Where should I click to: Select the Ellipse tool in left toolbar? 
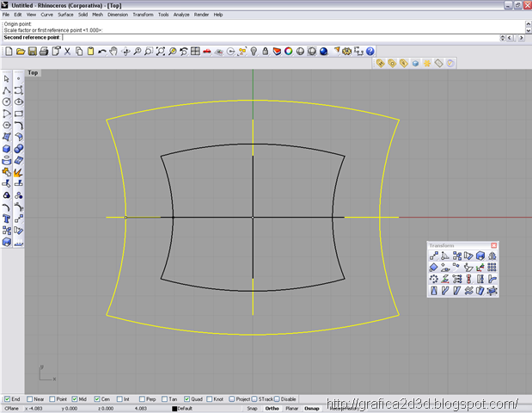pos(19,102)
